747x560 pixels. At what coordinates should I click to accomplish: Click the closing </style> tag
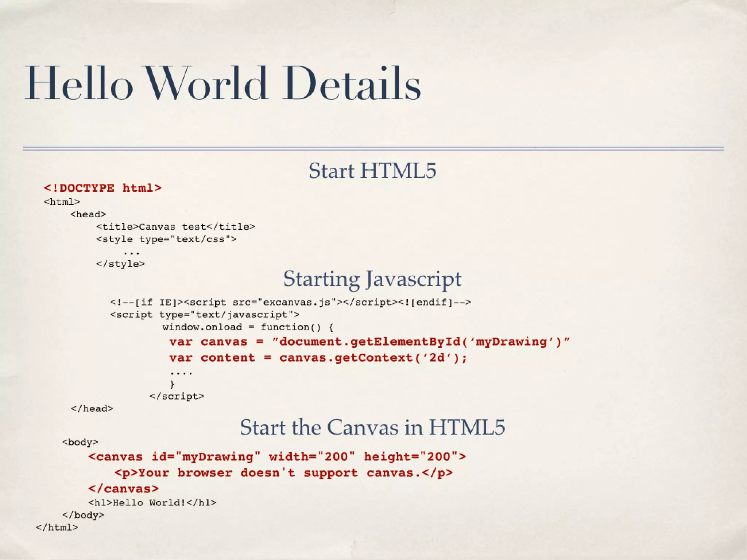[120, 264]
